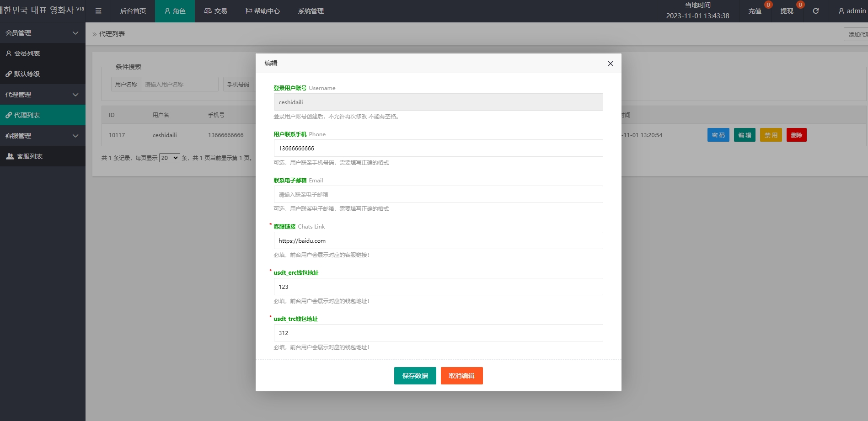Open the per-page records dropdown
The height and width of the screenshot is (421, 868).
click(x=169, y=158)
